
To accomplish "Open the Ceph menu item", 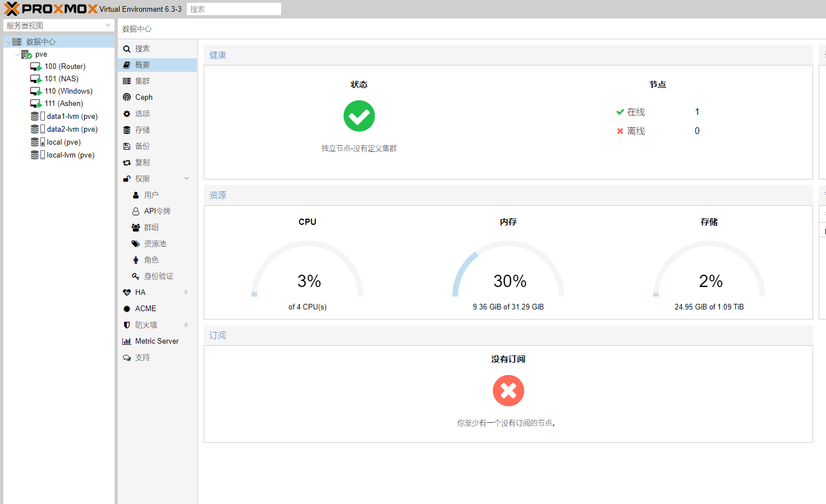I will (157, 98).
